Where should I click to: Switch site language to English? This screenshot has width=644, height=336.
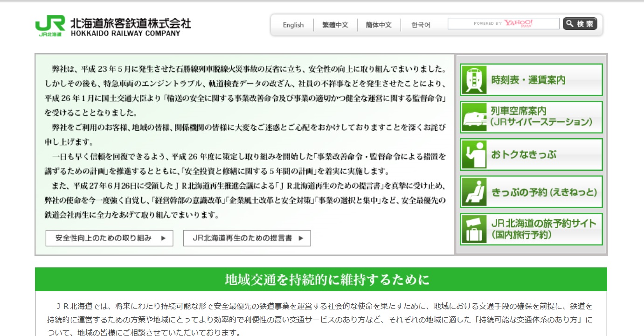pyautogui.click(x=293, y=25)
